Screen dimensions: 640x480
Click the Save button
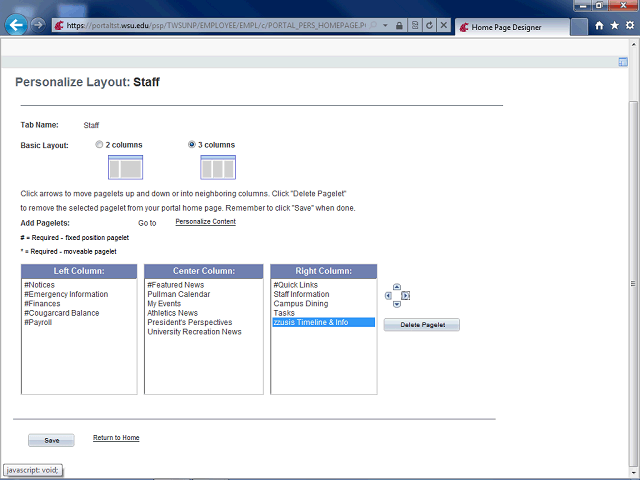[x=51, y=440]
